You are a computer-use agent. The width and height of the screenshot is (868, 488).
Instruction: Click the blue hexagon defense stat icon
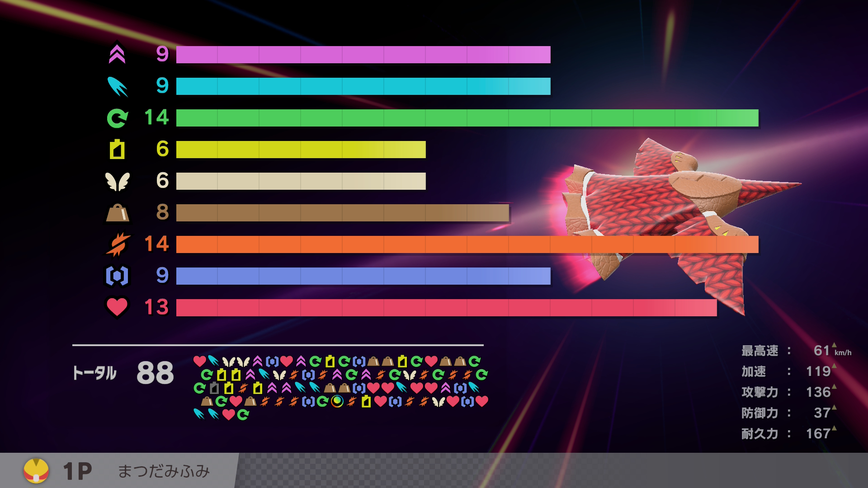[117, 276]
